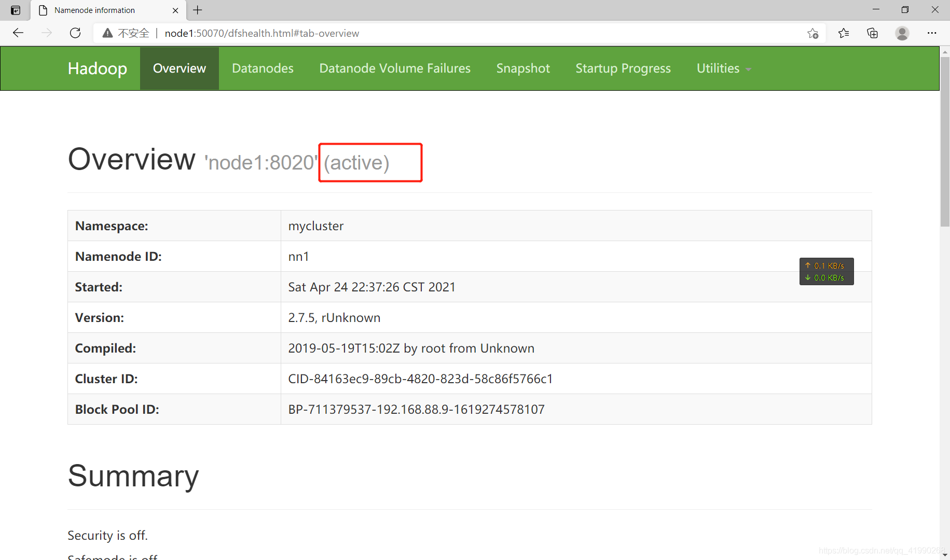Click the not-secure warning triangle icon
950x560 pixels.
click(x=107, y=33)
